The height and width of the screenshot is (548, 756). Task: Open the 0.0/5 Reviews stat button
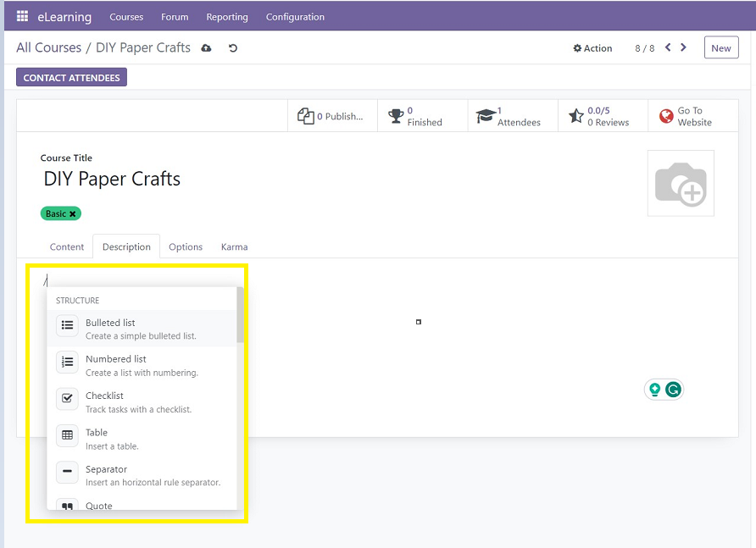(603, 116)
